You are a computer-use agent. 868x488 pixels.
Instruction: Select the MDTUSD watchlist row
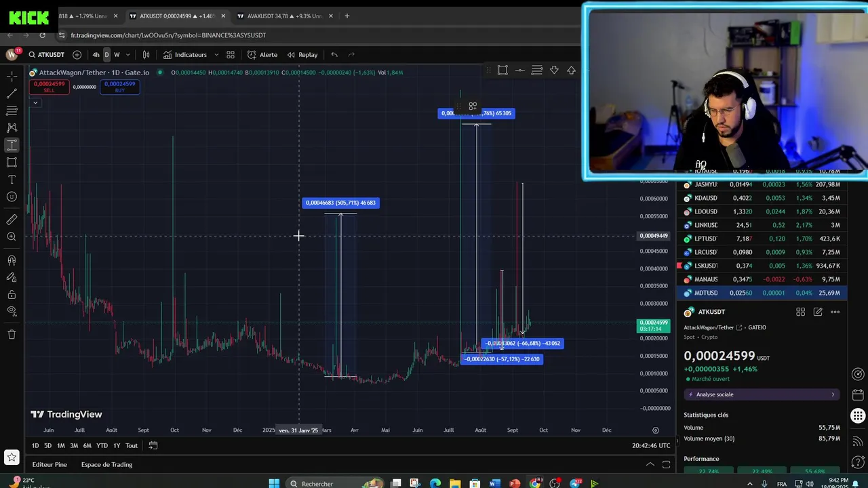(x=762, y=293)
